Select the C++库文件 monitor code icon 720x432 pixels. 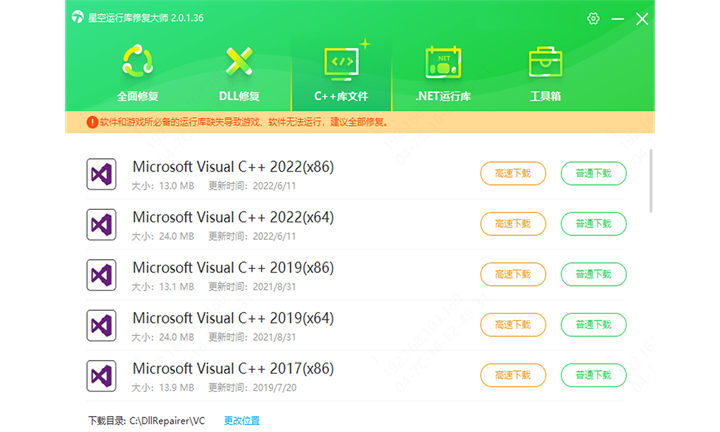click(x=342, y=62)
